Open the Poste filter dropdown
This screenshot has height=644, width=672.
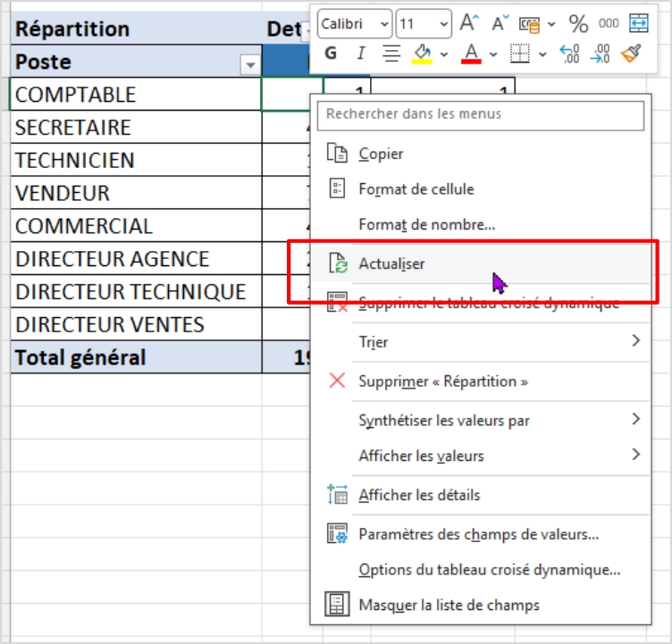250,64
